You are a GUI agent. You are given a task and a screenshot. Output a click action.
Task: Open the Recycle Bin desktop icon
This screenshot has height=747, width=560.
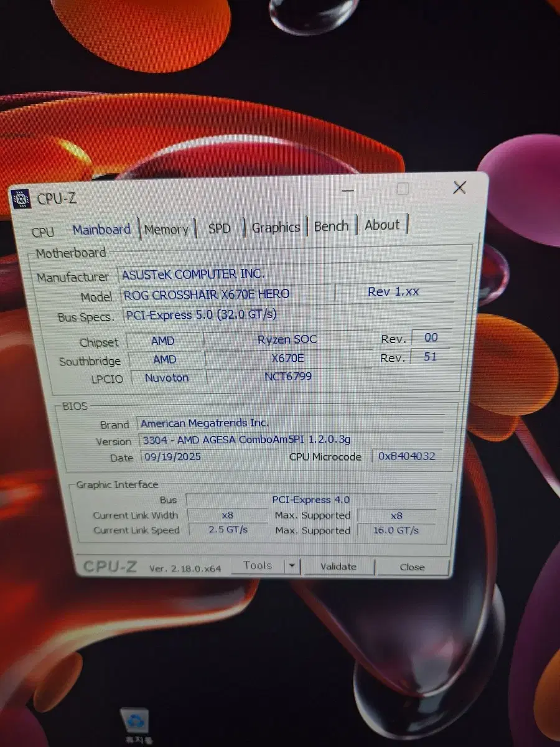[x=136, y=725]
